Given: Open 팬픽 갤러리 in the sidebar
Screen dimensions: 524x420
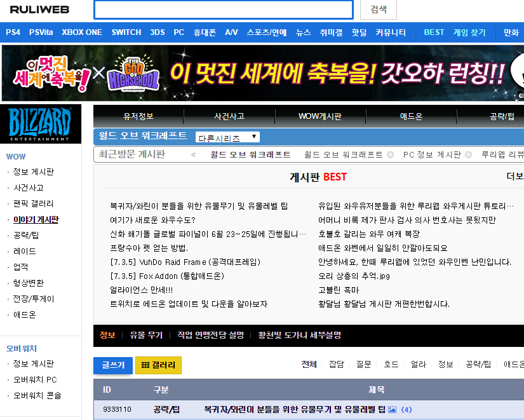Looking at the screenshot, I should pos(34,204).
